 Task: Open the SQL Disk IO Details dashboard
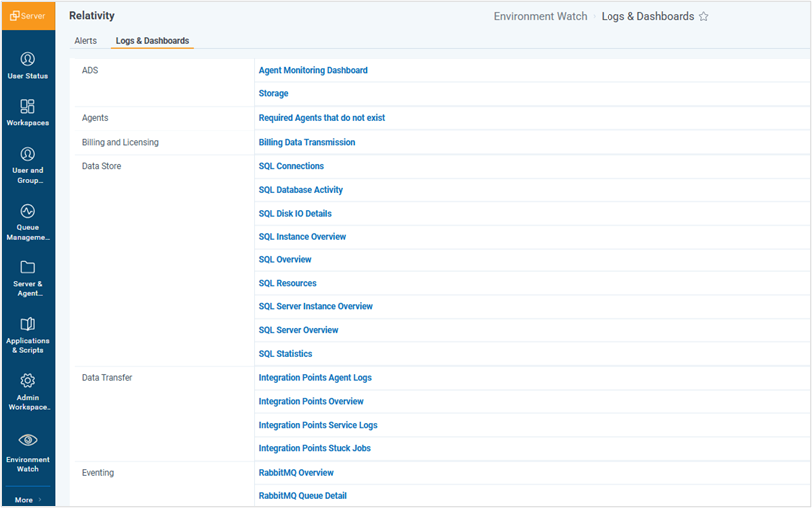[x=295, y=214]
